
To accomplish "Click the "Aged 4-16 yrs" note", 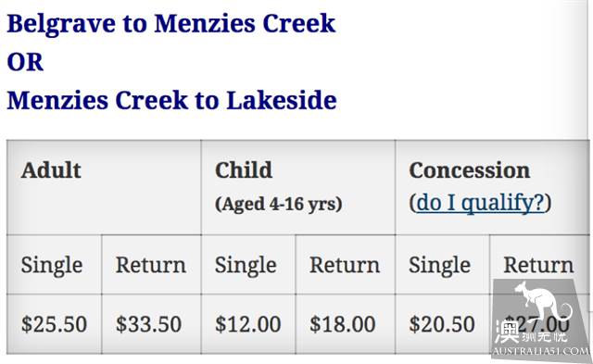I will pos(279,204).
